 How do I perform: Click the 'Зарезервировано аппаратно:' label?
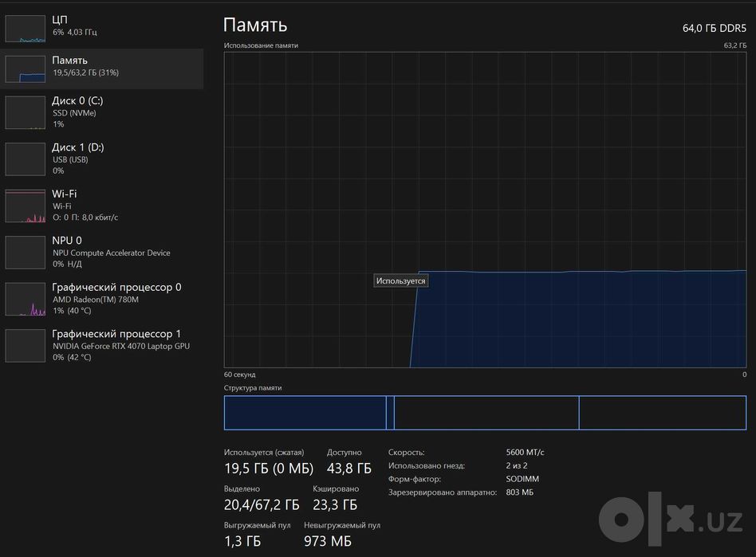[x=443, y=492]
